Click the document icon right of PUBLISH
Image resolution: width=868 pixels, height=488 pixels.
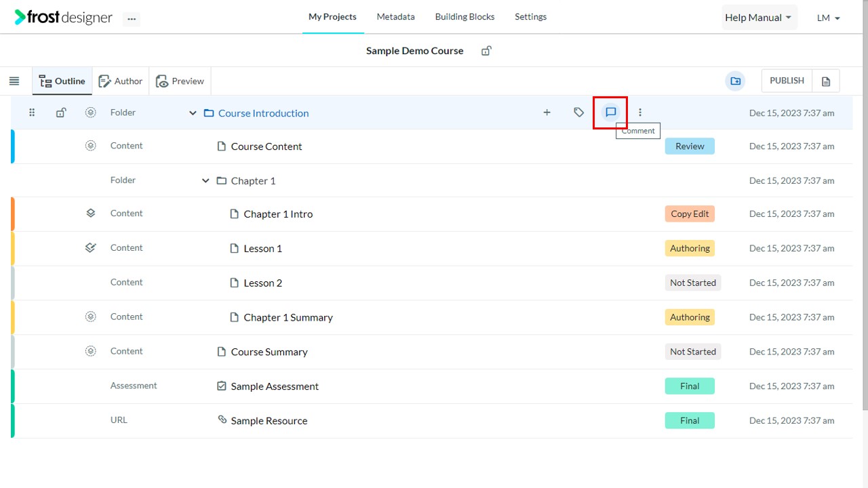point(826,81)
